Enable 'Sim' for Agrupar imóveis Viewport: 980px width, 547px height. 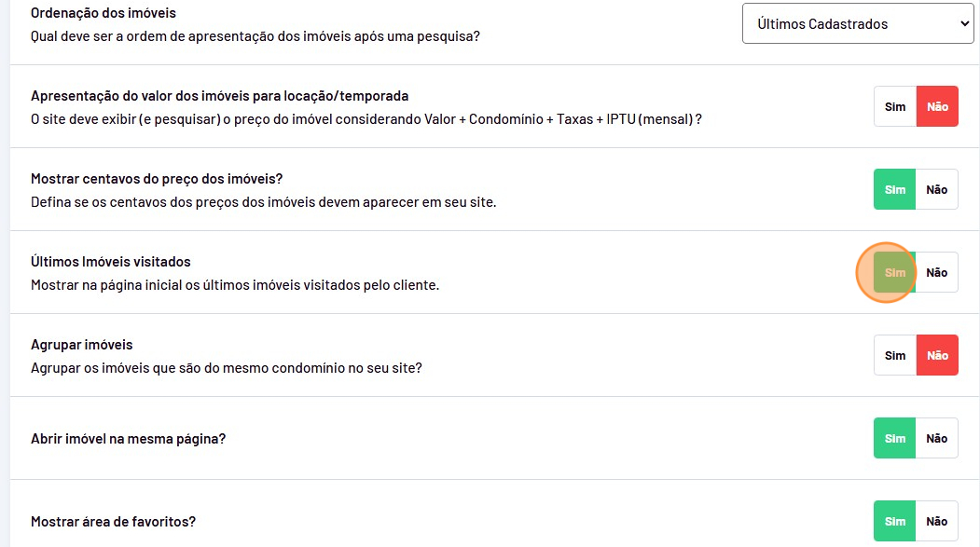pyautogui.click(x=895, y=356)
